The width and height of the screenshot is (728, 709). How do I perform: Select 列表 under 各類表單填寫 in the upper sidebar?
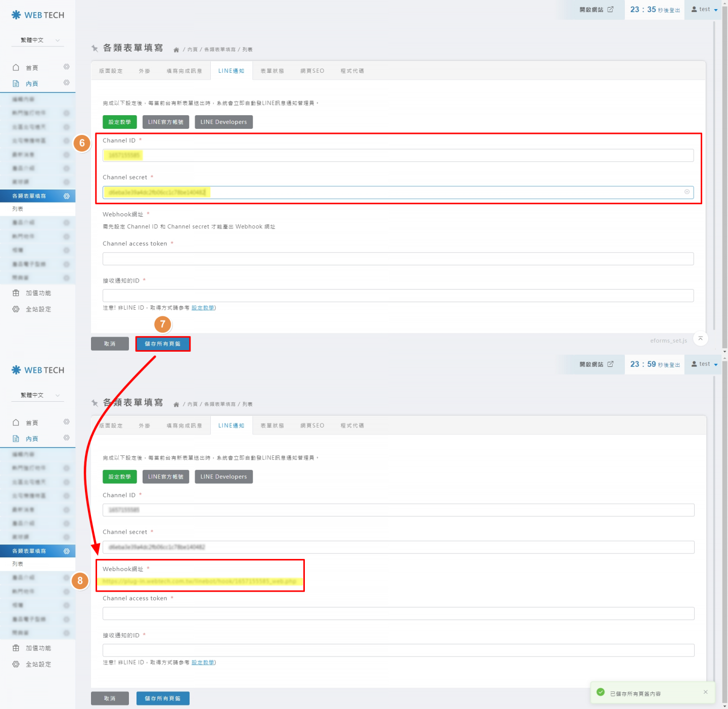(18, 209)
